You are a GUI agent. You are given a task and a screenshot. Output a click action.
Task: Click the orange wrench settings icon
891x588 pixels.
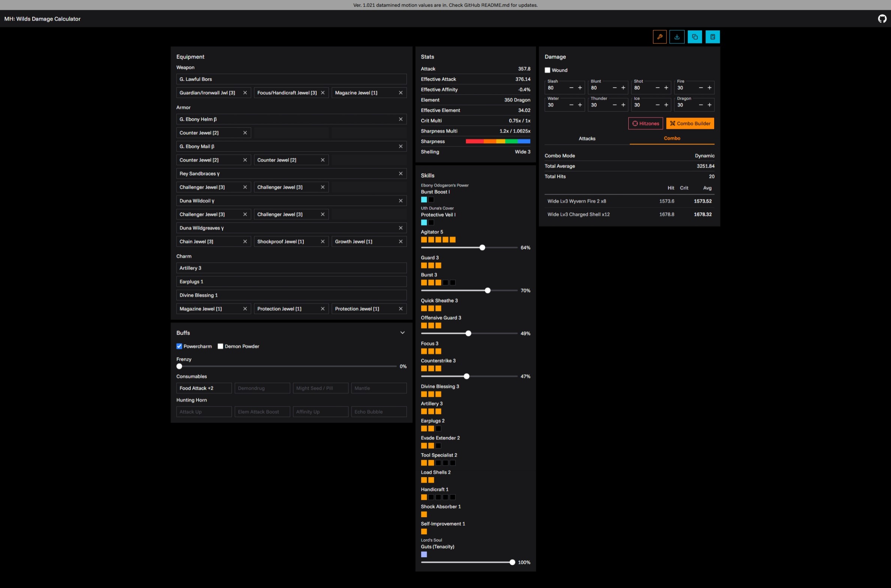659,37
